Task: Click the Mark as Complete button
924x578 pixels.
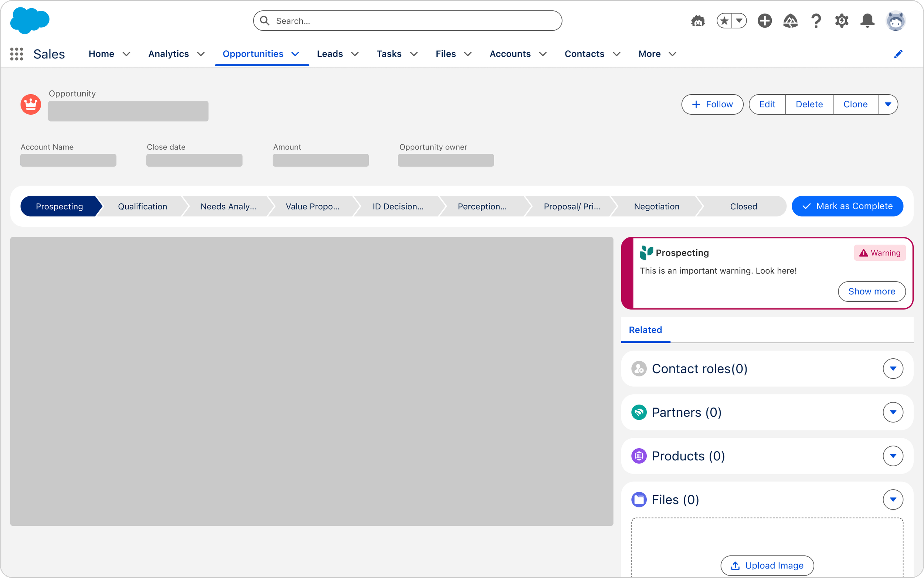Action: coord(847,206)
